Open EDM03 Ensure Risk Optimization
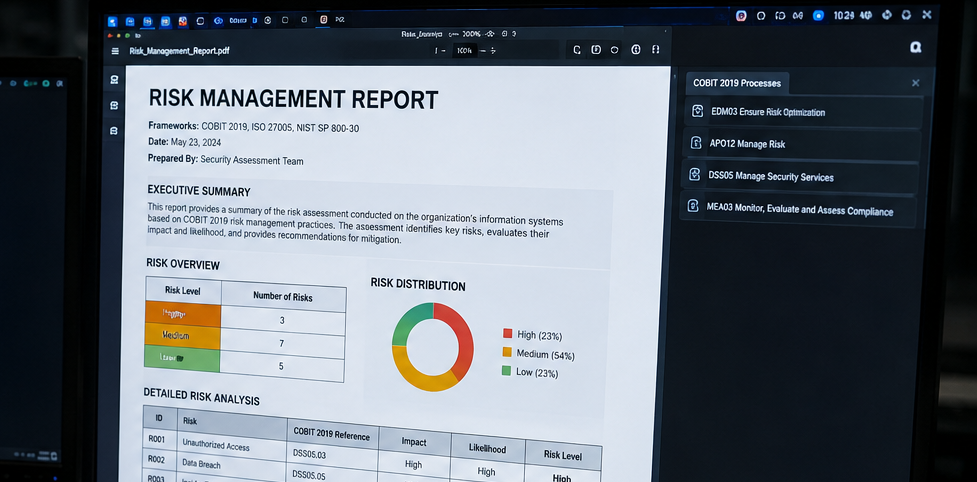This screenshot has width=977, height=482. click(803, 112)
